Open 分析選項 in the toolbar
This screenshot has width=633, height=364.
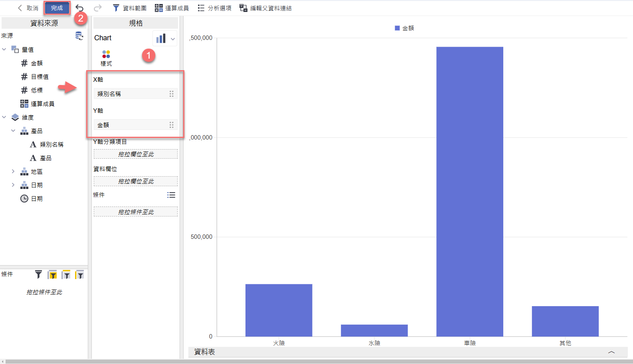(x=215, y=8)
